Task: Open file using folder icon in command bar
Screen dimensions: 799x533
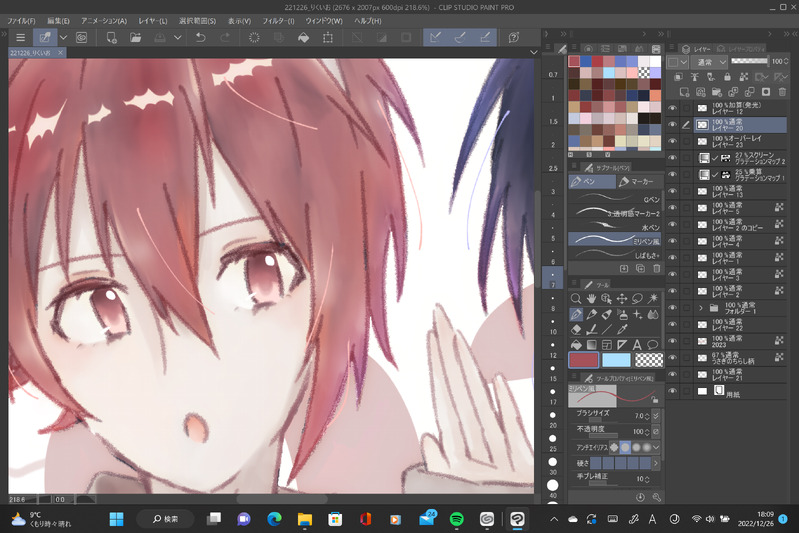Action: 136,38
